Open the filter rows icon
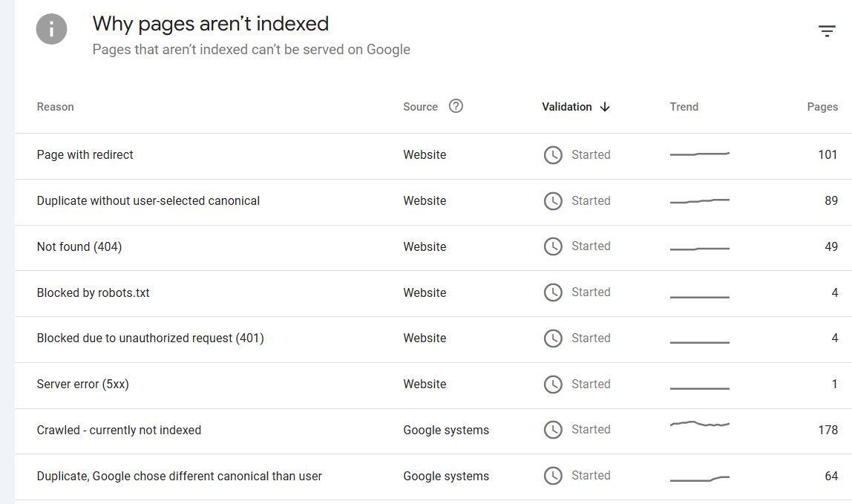The width and height of the screenshot is (852, 504). [x=827, y=30]
